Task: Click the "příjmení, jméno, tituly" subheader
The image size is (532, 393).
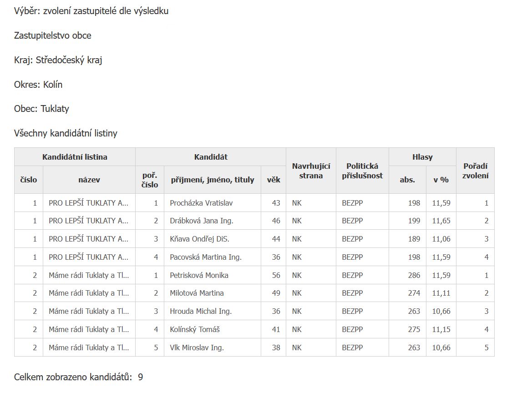Action: pos(212,180)
